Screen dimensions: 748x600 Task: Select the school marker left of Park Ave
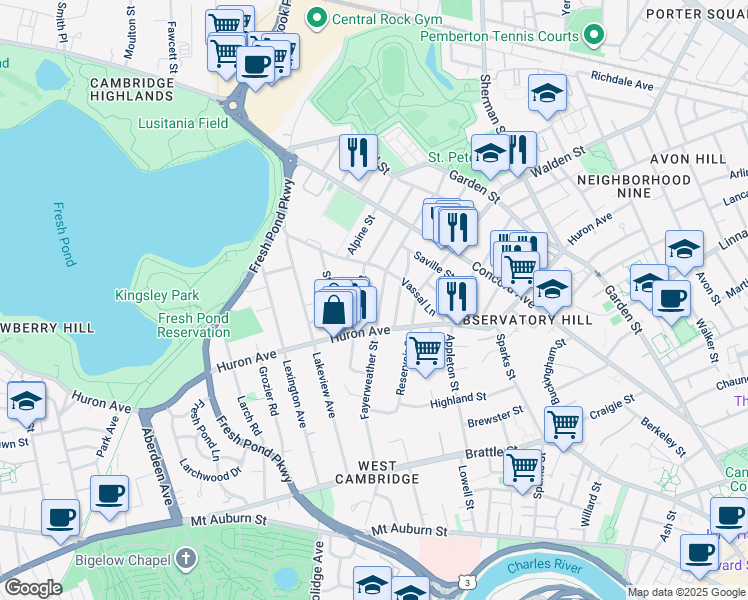pos(26,402)
